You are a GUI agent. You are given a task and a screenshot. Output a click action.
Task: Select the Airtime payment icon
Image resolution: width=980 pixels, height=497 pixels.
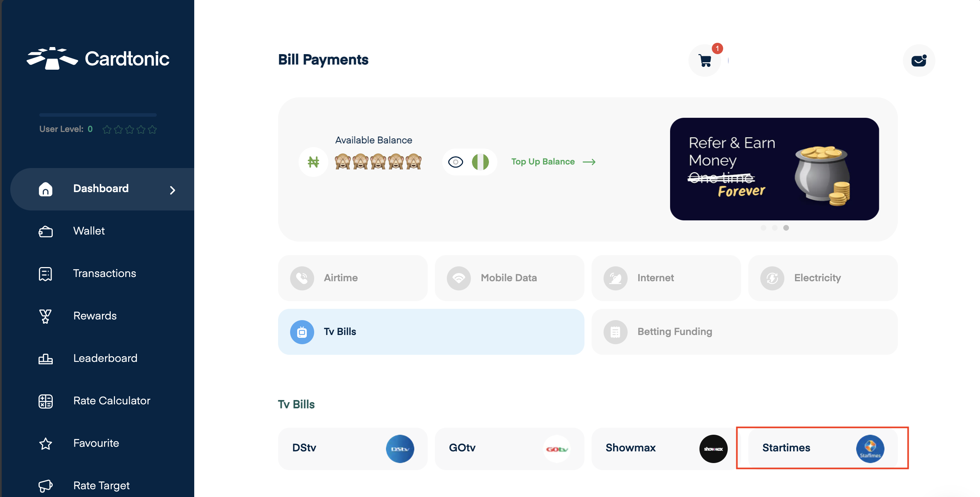point(302,277)
